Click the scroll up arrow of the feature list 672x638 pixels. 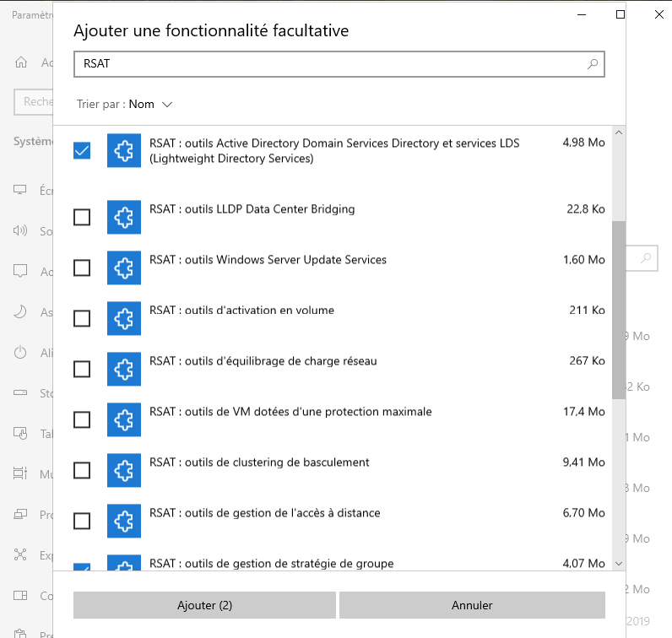[619, 133]
